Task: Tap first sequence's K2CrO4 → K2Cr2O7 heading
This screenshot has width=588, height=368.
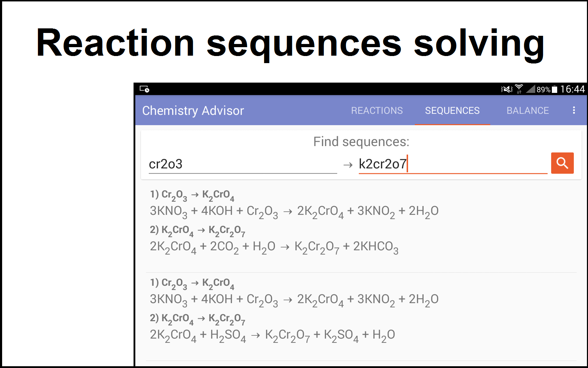Action: [197, 230]
